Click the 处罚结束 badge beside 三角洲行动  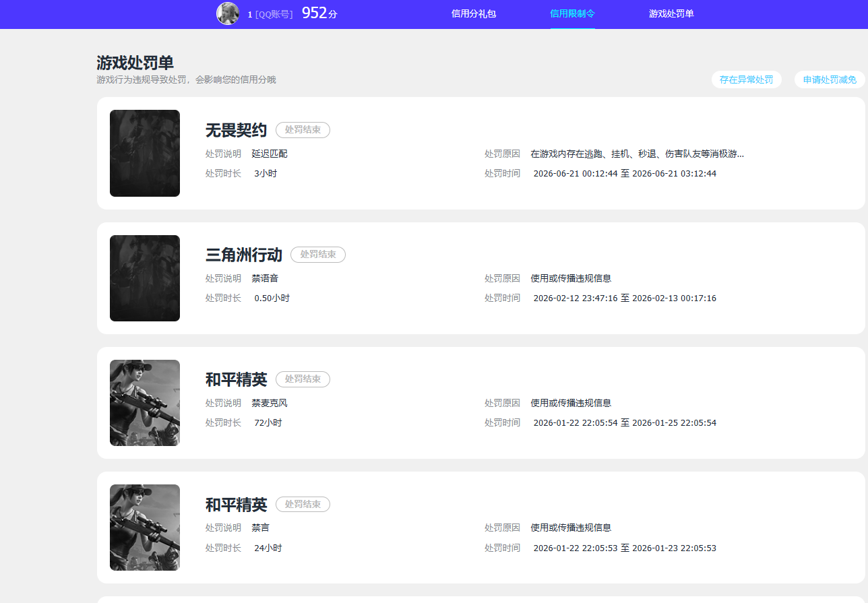point(318,255)
